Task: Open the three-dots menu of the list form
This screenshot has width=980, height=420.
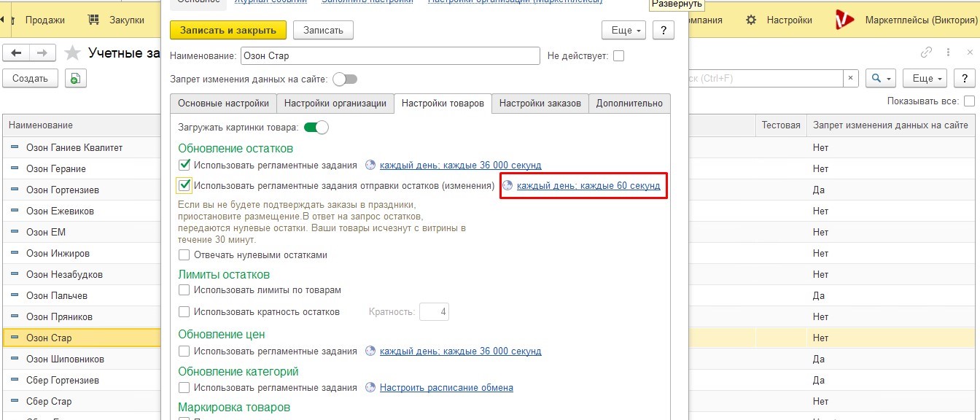Action: point(948,52)
